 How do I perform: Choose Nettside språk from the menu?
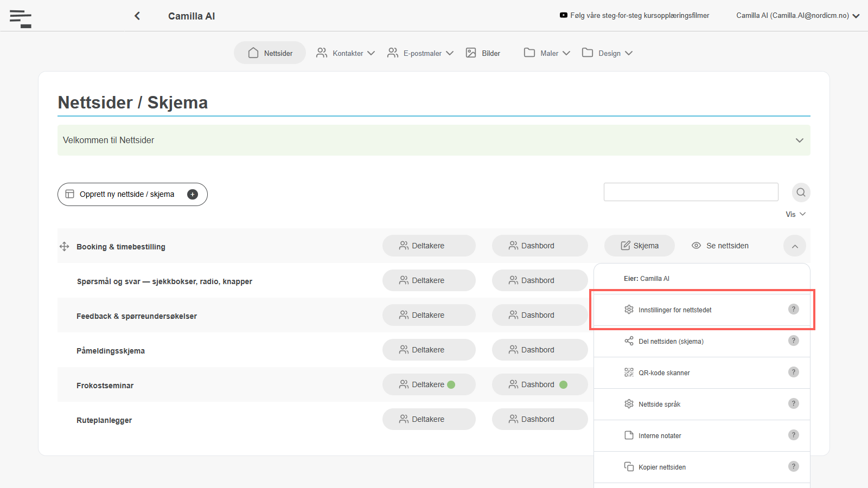tap(702, 404)
